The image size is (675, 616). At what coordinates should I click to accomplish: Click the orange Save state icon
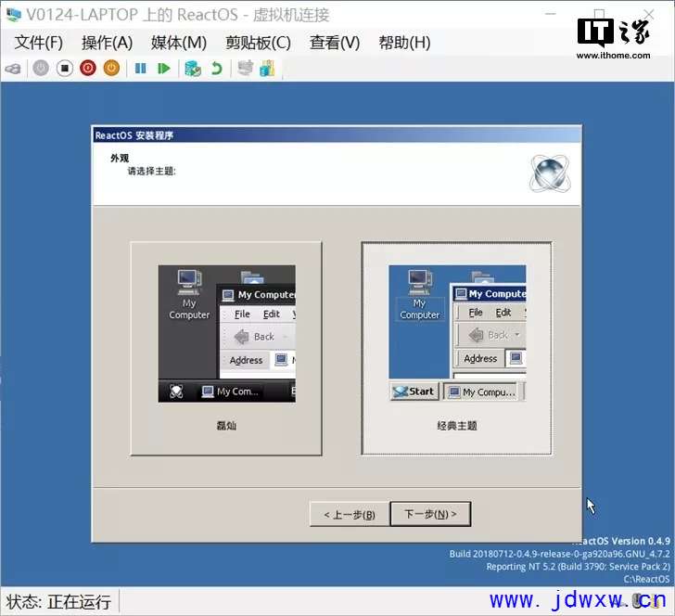[111, 68]
